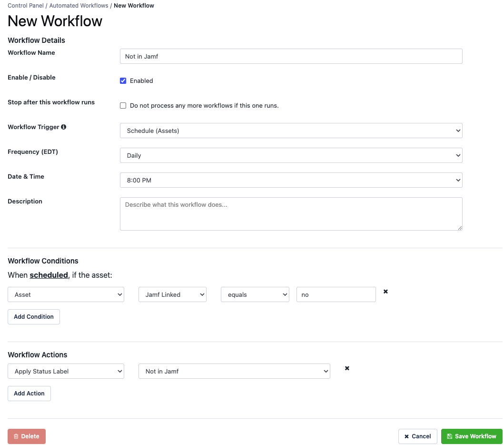Toggle the Enabled checkbox

123,81
